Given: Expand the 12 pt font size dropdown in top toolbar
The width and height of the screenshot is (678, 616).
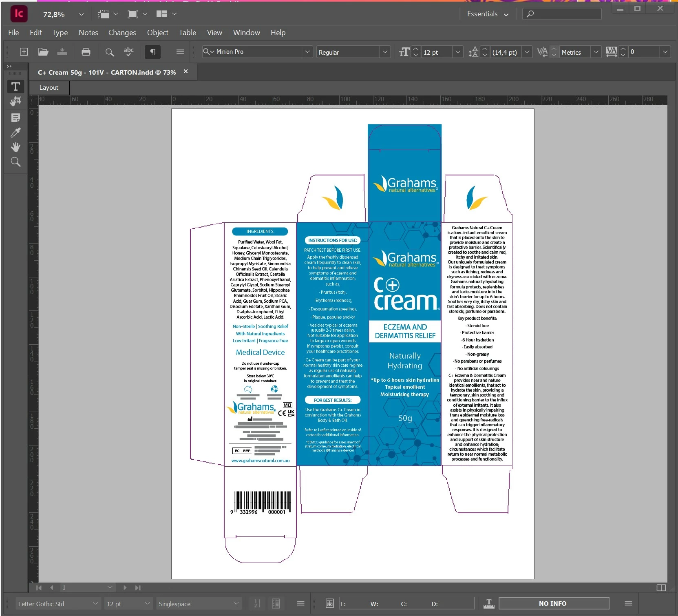Looking at the screenshot, I should coord(458,52).
